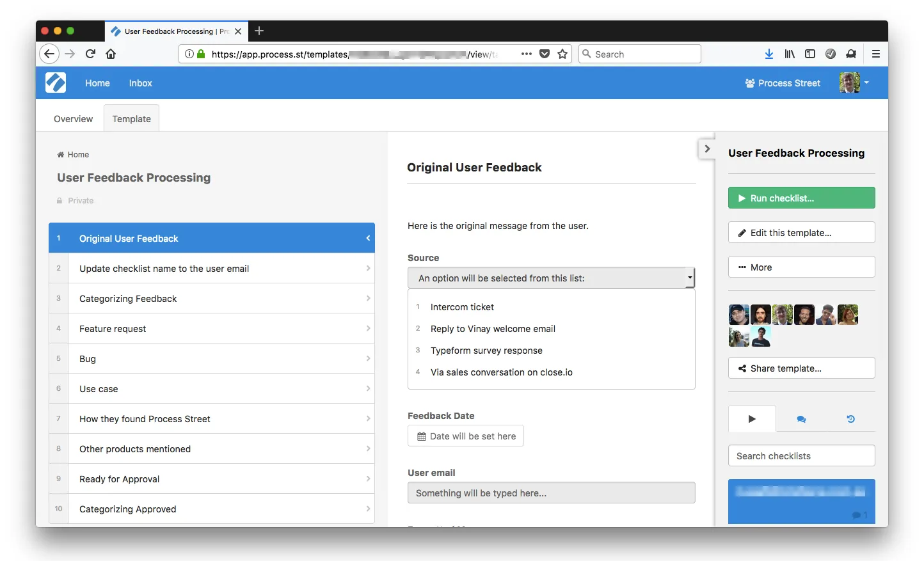Select task 1 Original User Feedback
Viewport: 924px width, 561px height.
[212, 238]
